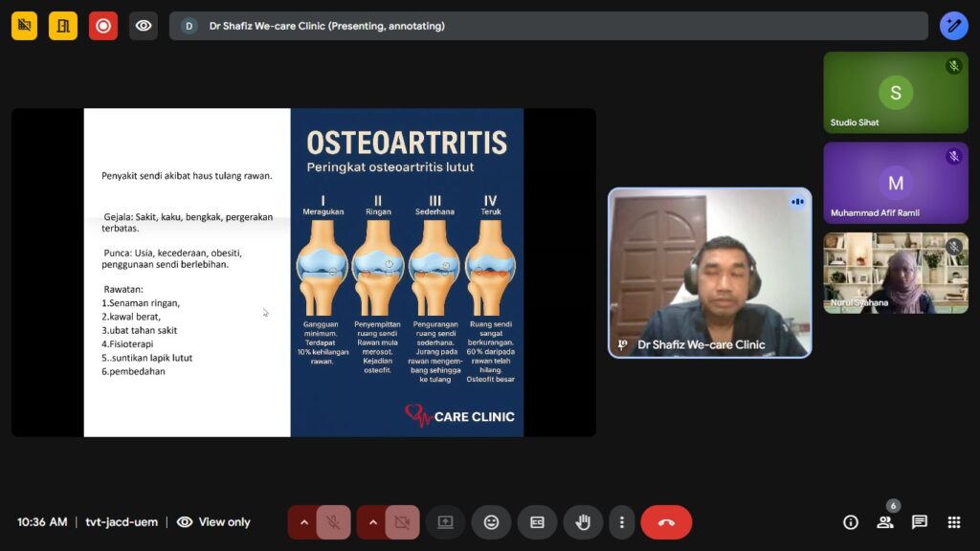Click the red recording indicator icon
This screenshot has height=551, width=980.
click(103, 26)
